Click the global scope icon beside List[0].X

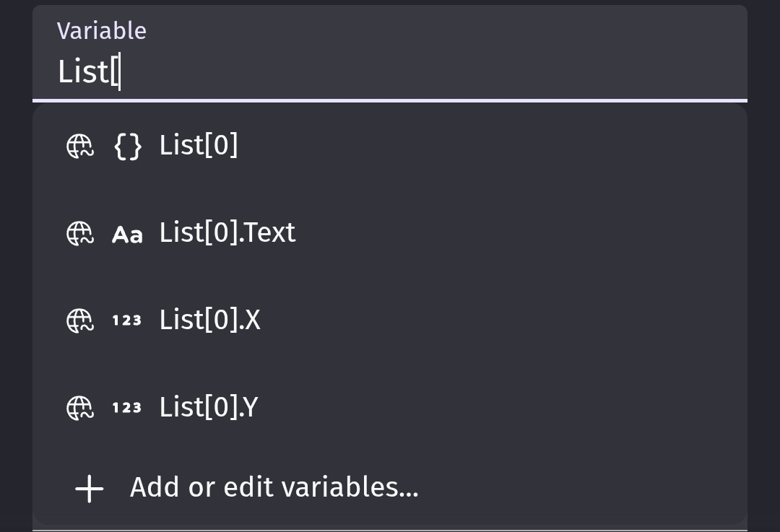tap(80, 320)
